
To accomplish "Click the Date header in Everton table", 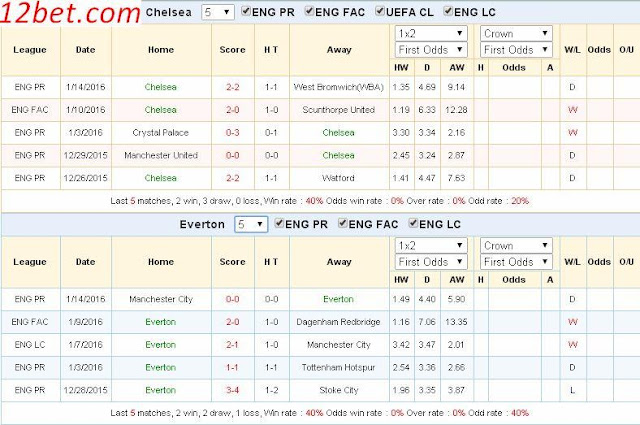I will (x=85, y=262).
